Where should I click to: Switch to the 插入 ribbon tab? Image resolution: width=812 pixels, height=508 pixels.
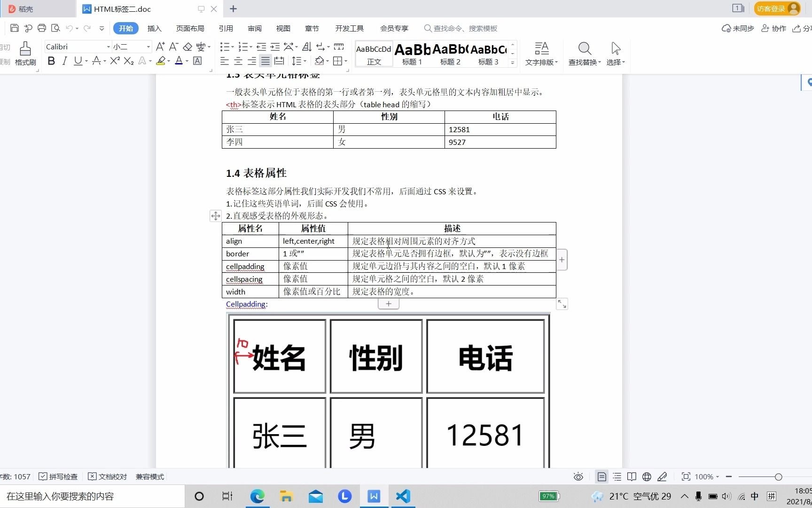tap(154, 28)
